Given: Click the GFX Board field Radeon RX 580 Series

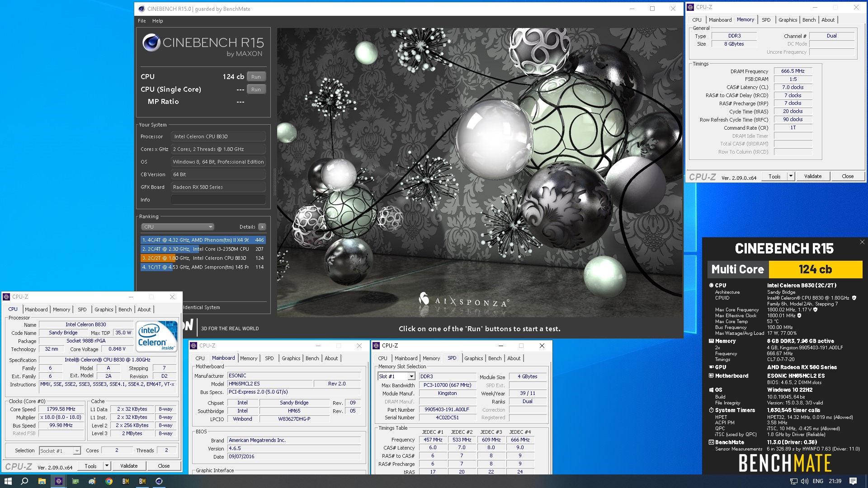Looking at the screenshot, I should pos(218,187).
